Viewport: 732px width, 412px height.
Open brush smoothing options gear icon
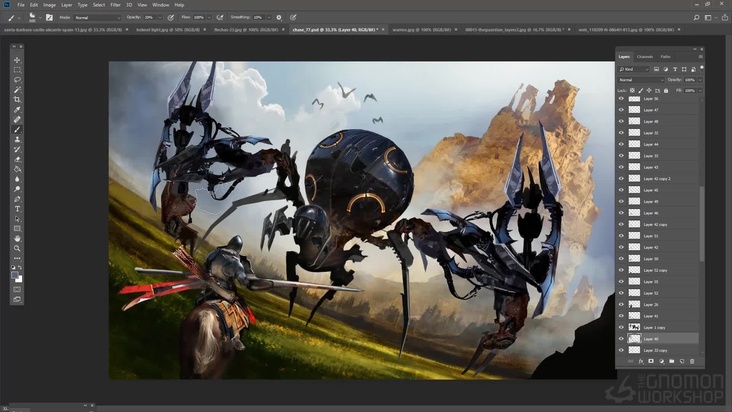(279, 17)
